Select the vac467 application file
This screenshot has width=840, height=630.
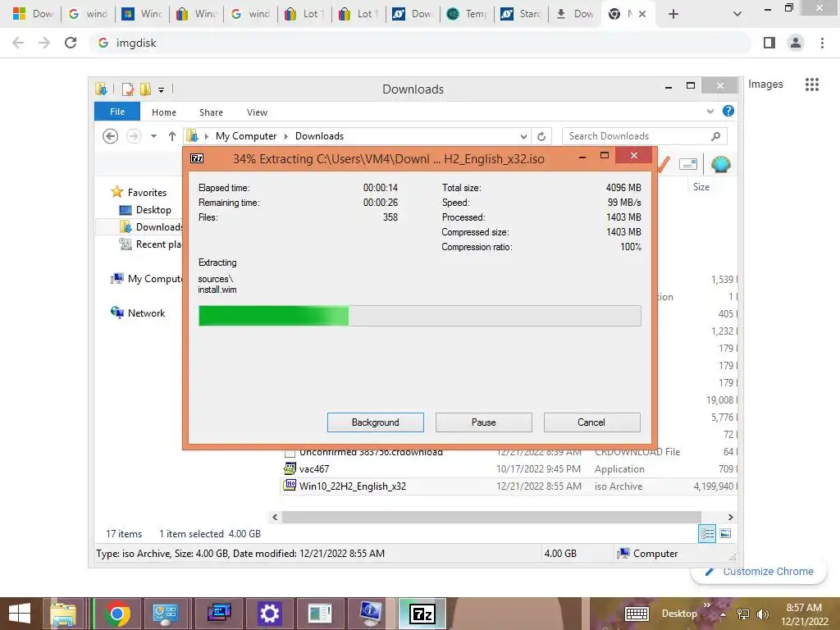[314, 468]
